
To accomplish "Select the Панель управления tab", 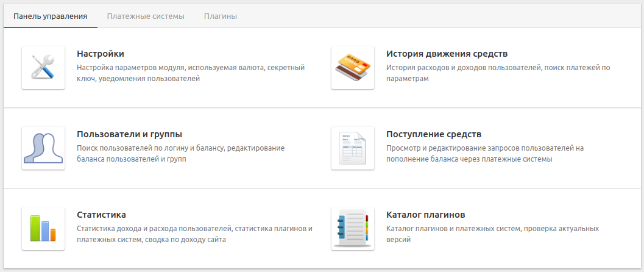I will tap(51, 16).
